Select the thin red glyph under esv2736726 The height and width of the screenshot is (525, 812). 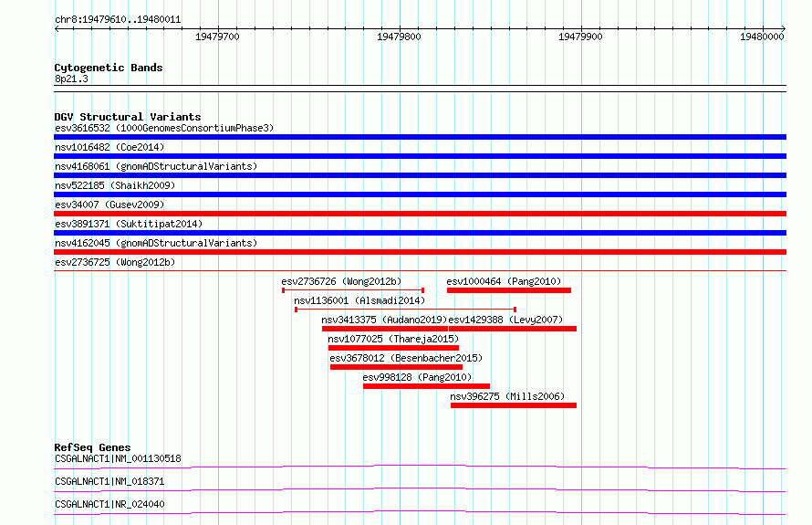353,290
